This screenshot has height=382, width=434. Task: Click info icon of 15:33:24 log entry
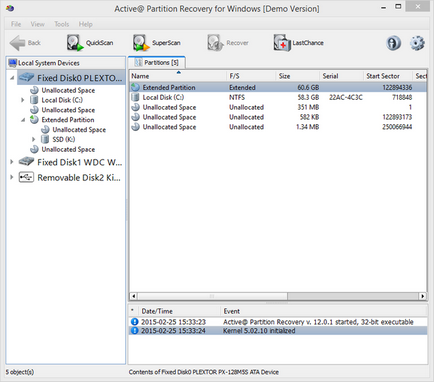point(134,331)
